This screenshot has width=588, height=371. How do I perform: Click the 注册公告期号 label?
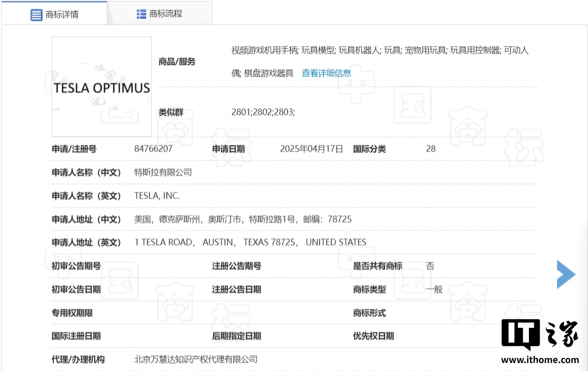tap(237, 266)
